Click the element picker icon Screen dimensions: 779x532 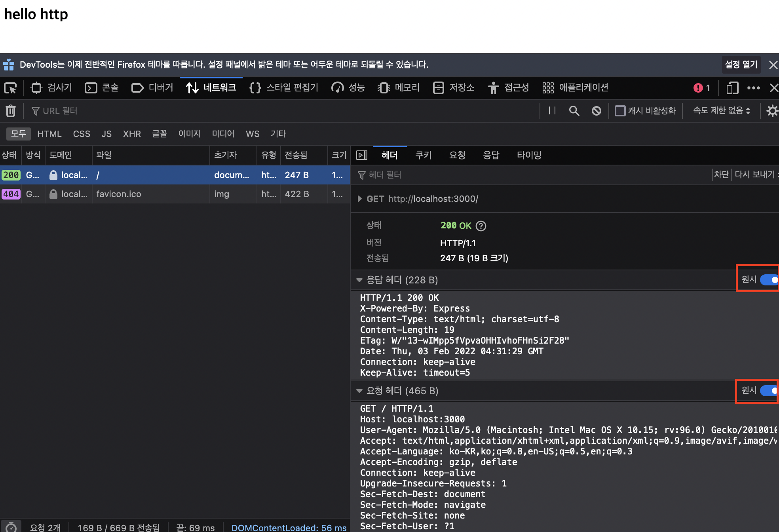point(10,88)
